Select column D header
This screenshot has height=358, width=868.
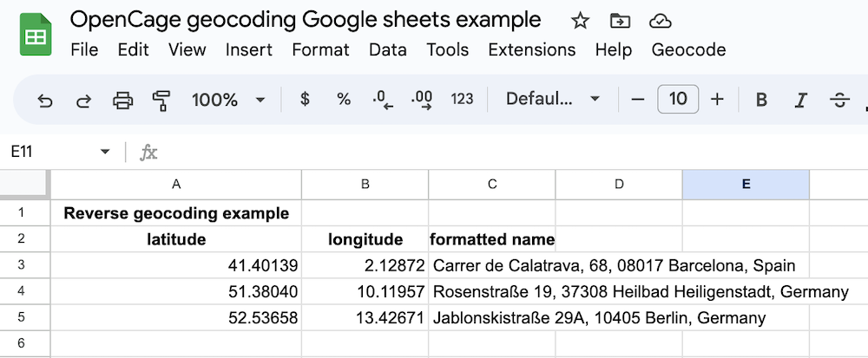[619, 185]
